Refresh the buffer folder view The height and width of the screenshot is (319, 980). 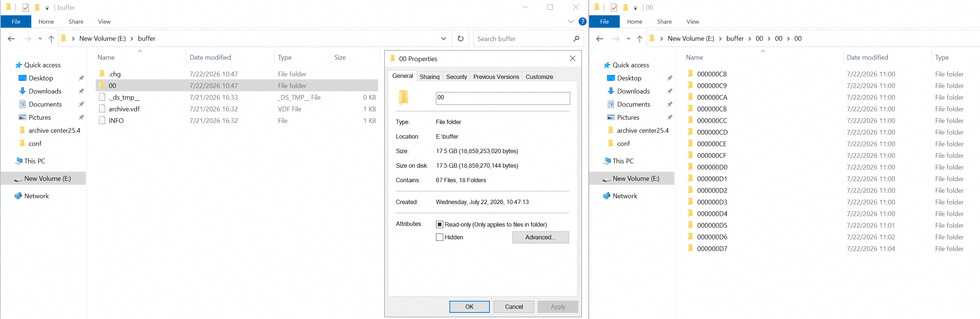460,39
